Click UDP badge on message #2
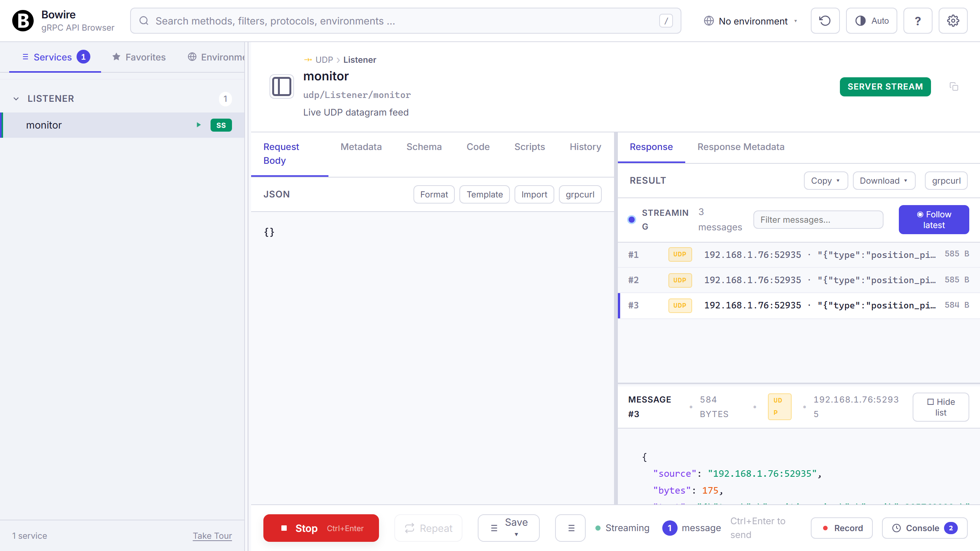This screenshot has width=980, height=551. 680,280
